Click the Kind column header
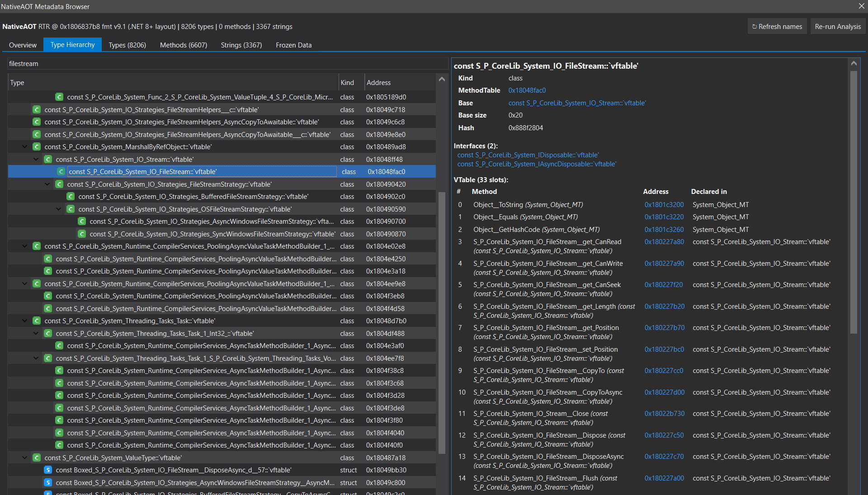The height and width of the screenshot is (495, 868). (x=351, y=83)
